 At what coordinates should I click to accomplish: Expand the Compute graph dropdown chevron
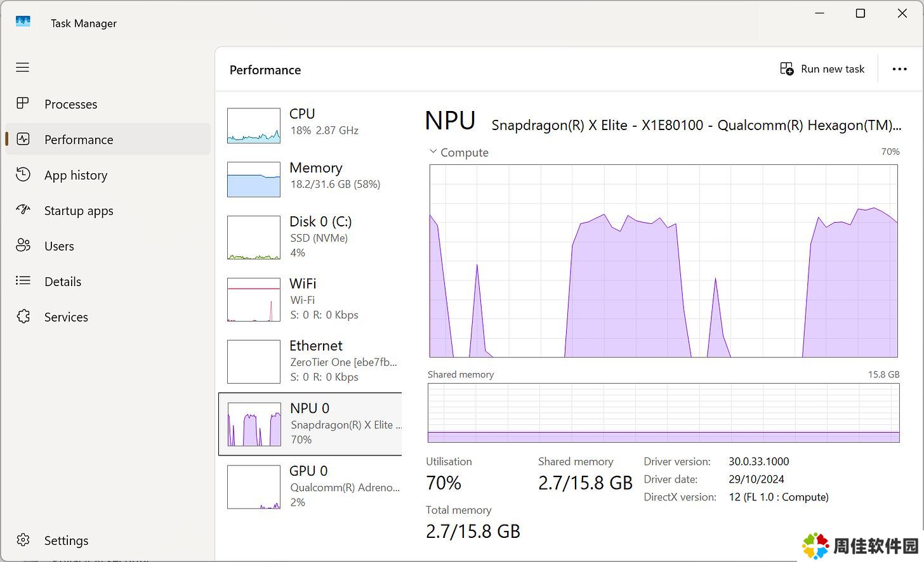[433, 152]
